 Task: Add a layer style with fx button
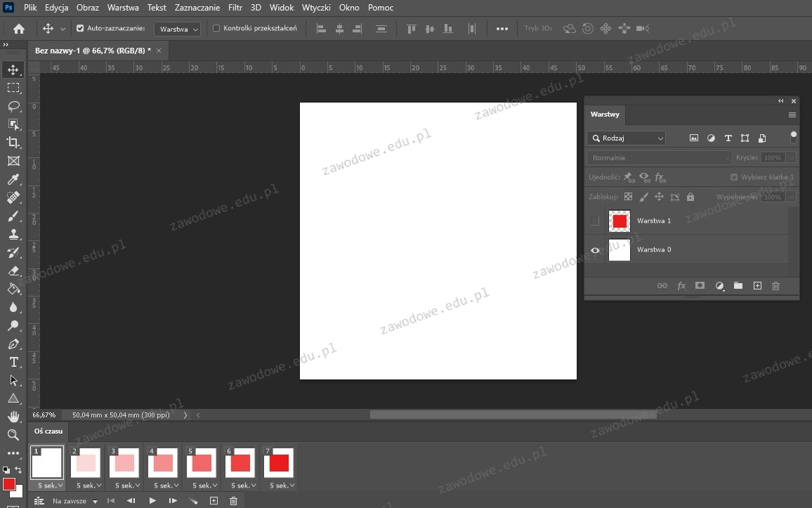[x=681, y=286]
